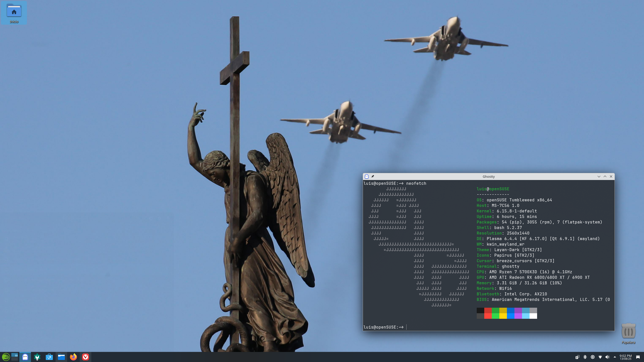This screenshot has height=362, width=644.
Task: Click the virtual desktop pager widget
Action: 15,357
